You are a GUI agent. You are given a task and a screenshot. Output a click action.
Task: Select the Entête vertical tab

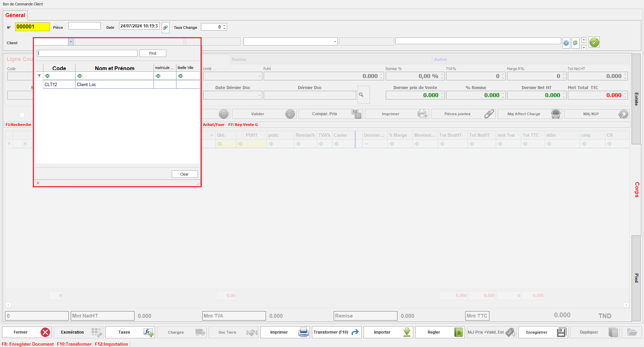[636, 99]
